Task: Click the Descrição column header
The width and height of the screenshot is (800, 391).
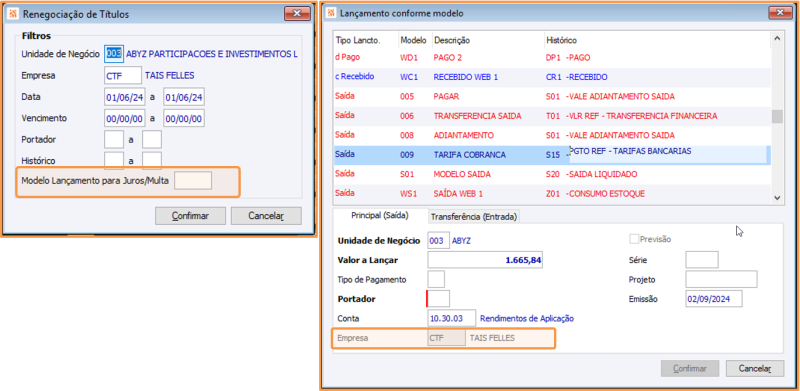Action: (487, 40)
